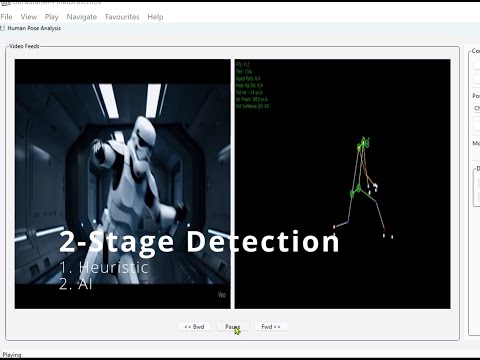Open the Play menu
480x360 pixels.
[51, 17]
